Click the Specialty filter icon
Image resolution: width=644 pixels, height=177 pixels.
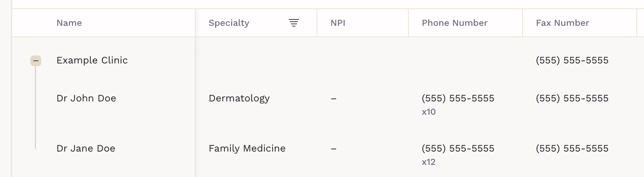point(293,23)
